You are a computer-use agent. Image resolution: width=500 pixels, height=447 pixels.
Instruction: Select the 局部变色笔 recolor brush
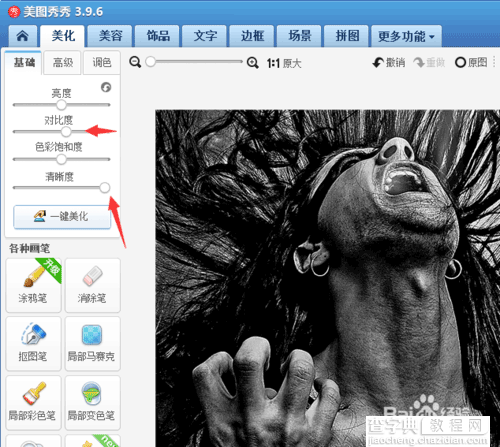pos(92,403)
